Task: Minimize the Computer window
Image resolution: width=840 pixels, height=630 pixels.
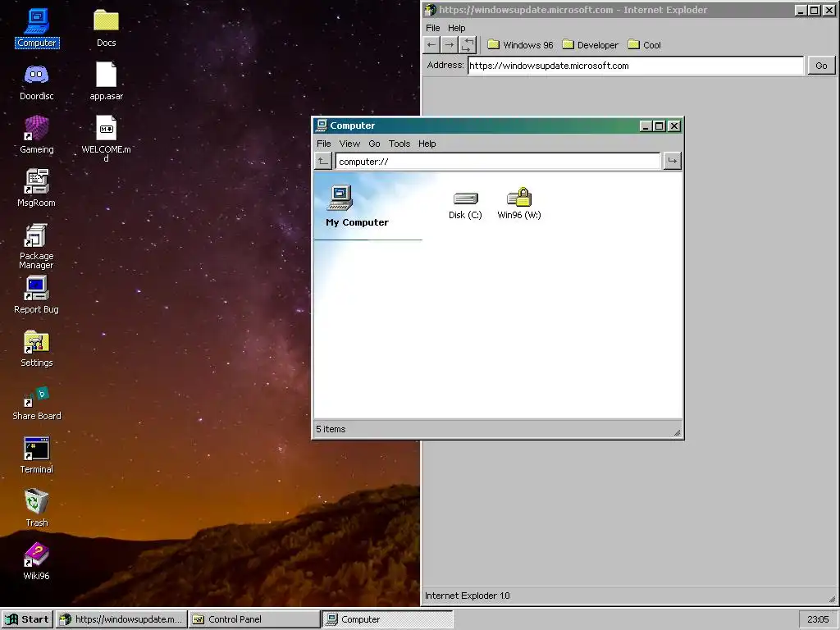Action: pos(646,126)
